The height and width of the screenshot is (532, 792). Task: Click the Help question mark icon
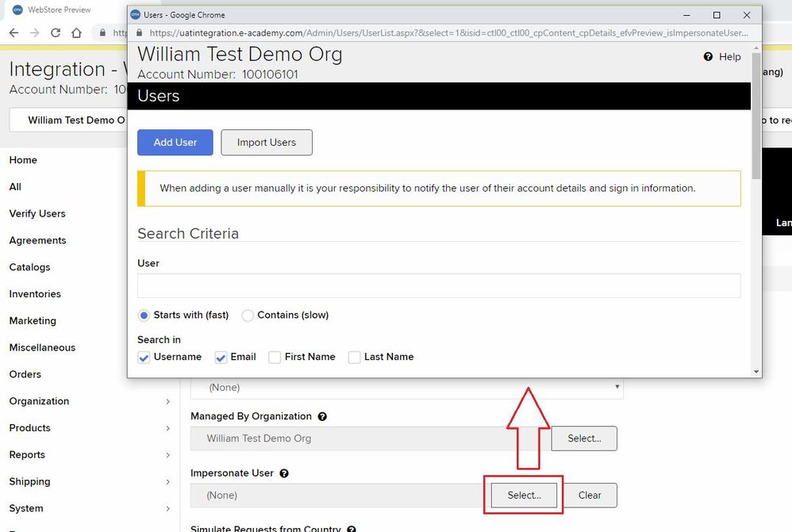pyautogui.click(x=708, y=57)
